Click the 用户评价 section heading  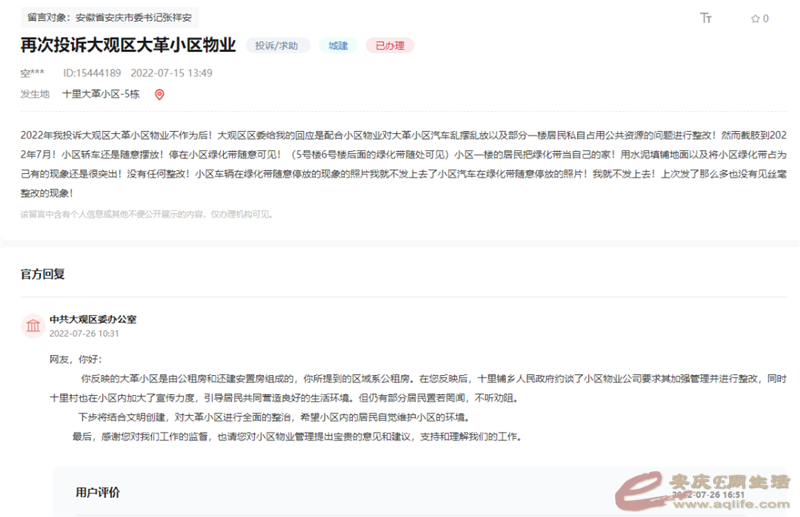(97, 492)
